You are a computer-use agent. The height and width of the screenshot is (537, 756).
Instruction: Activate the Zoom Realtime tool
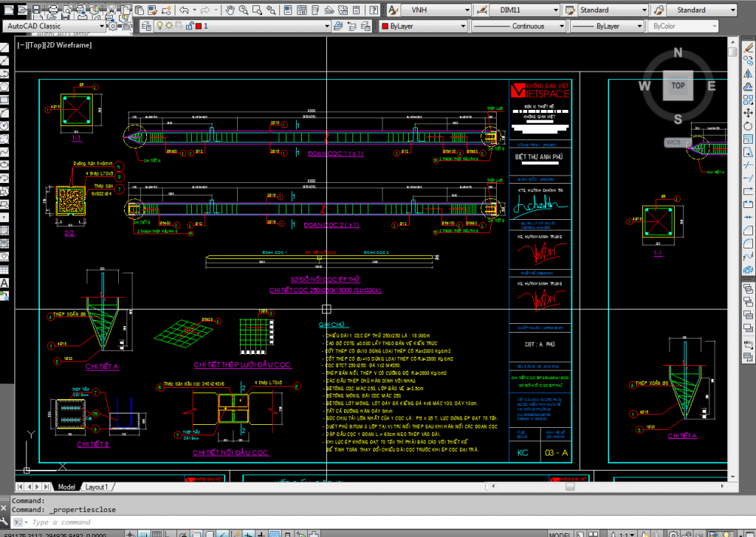click(x=242, y=10)
